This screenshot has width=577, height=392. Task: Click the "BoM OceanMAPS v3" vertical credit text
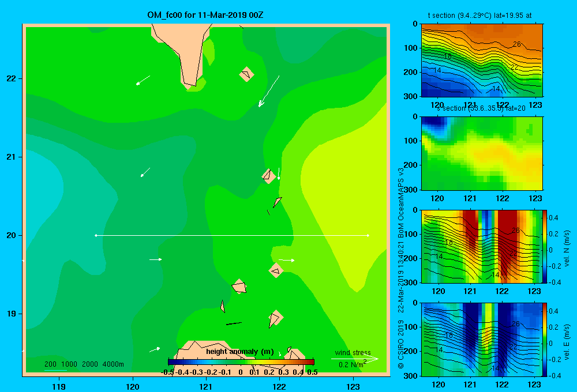(401, 203)
